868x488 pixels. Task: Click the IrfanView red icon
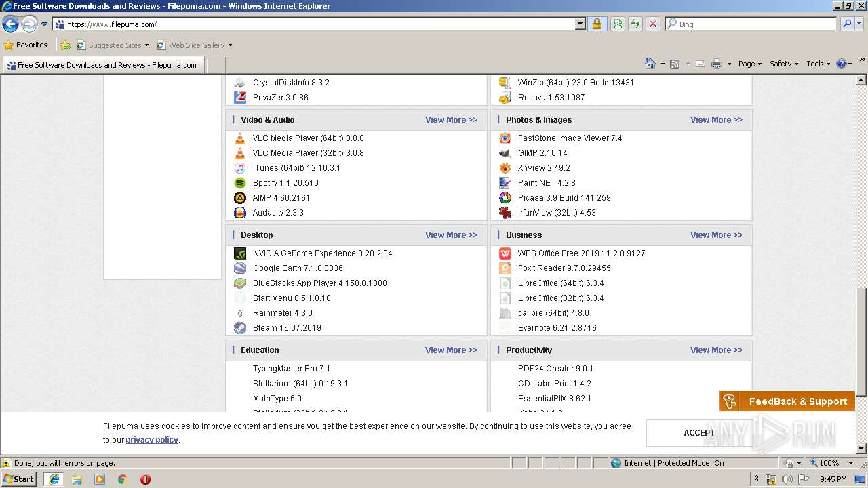tap(505, 213)
